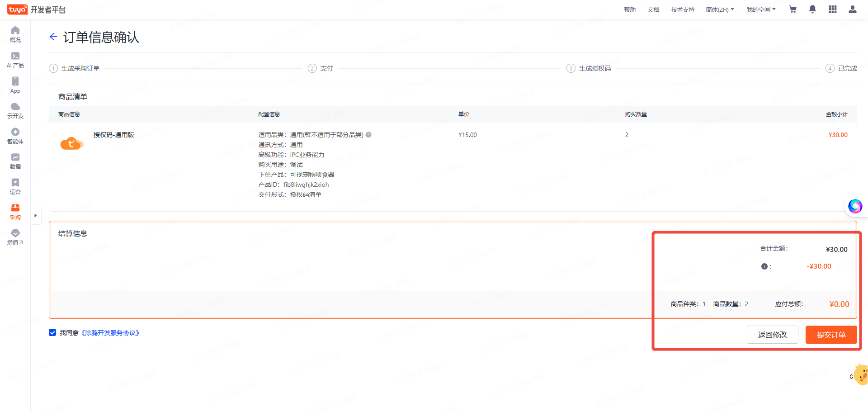Click the back arrow beside 订单信息确认
Viewport: 868px width, 412px height.
pyautogui.click(x=53, y=37)
